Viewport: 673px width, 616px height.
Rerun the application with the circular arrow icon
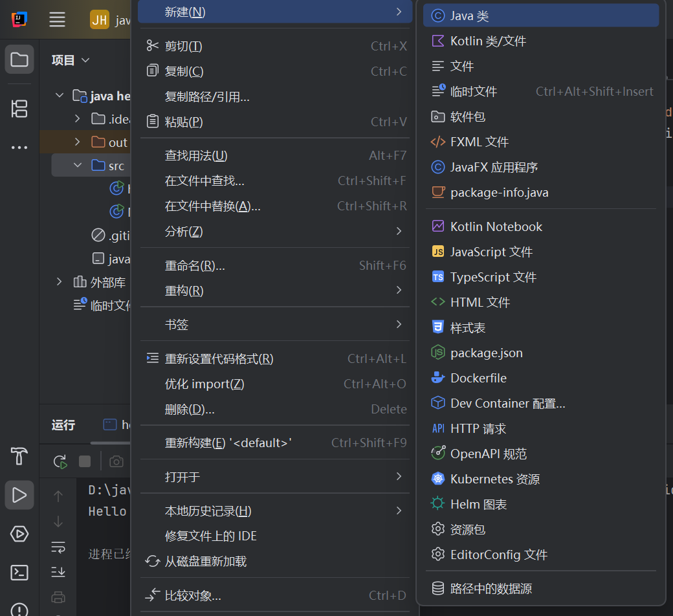pos(60,461)
